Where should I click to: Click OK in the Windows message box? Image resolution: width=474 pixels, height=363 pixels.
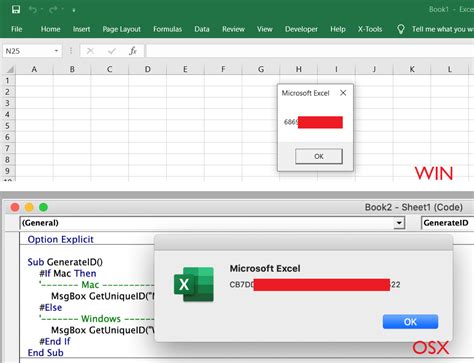(x=319, y=156)
